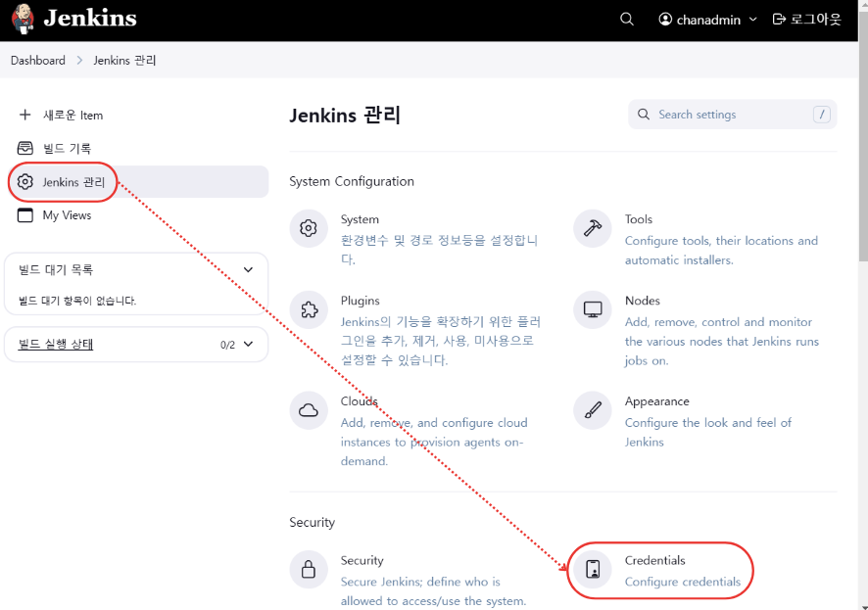Select Jenkins 관리 in the sidebar
Viewport: 868px width, 610px height.
(138, 181)
